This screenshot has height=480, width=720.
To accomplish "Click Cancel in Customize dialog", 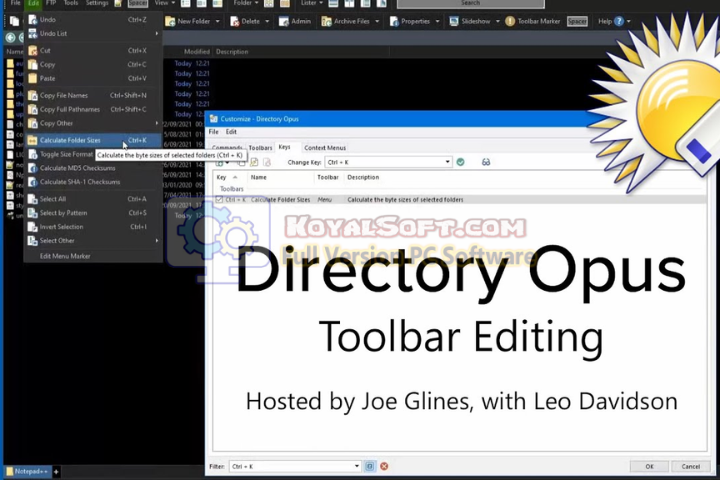I will (x=691, y=466).
